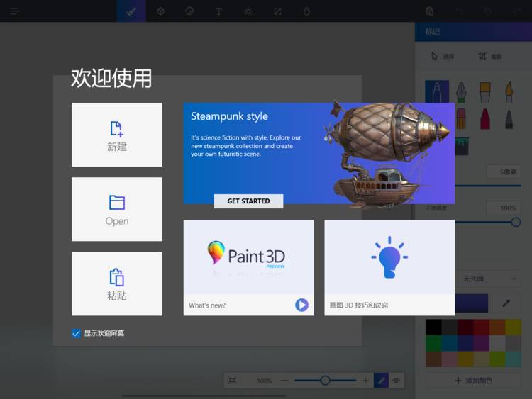Open the Remix 3D community tab
The width and height of the screenshot is (532, 399).
coord(306,11)
